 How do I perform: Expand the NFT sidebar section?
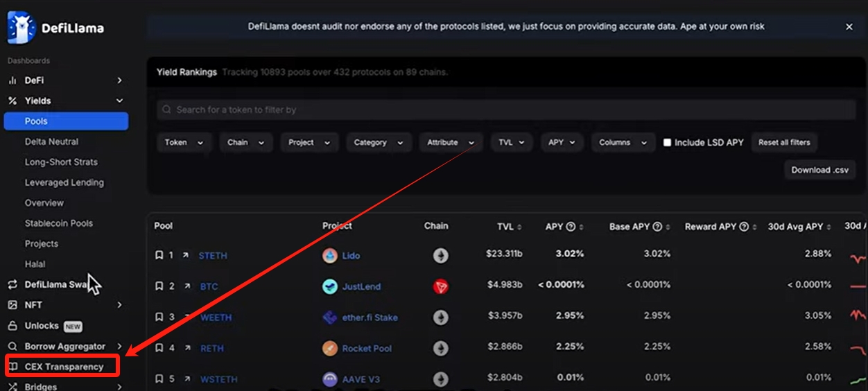119,305
